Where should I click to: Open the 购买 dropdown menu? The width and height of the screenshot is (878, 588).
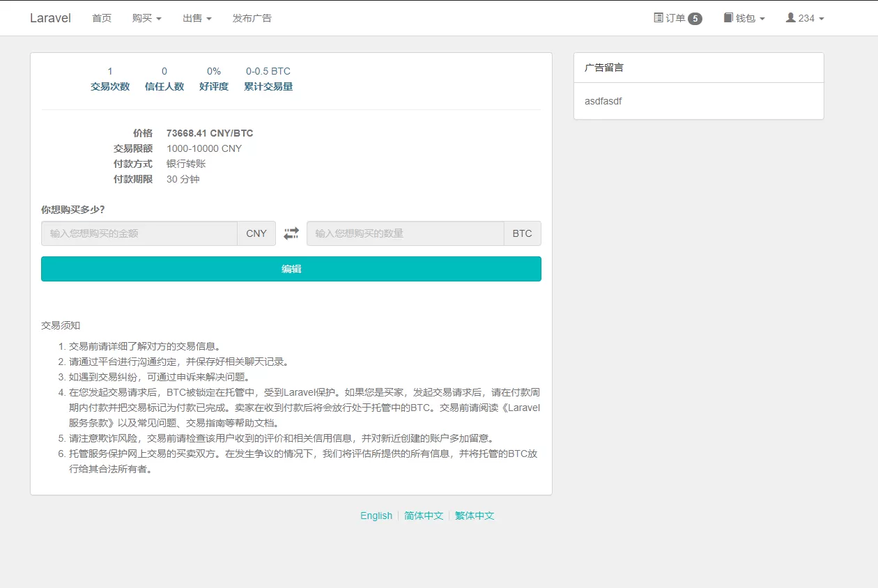click(x=146, y=18)
